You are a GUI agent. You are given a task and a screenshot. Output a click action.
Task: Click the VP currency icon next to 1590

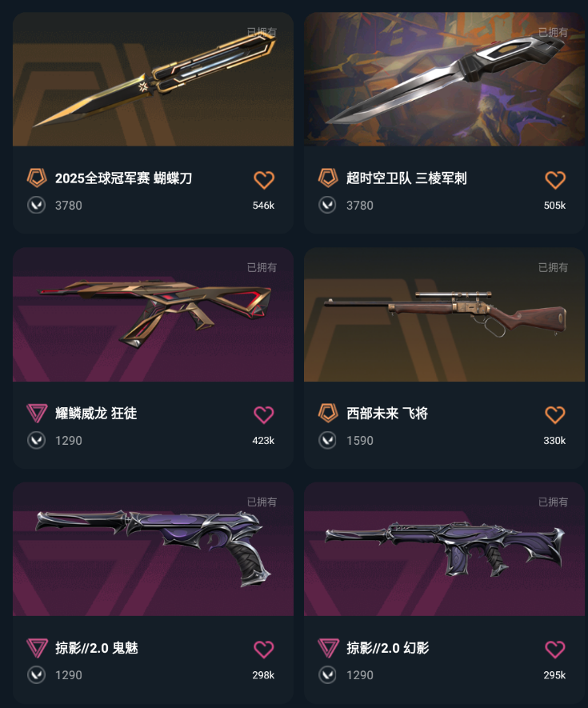pyautogui.click(x=327, y=440)
